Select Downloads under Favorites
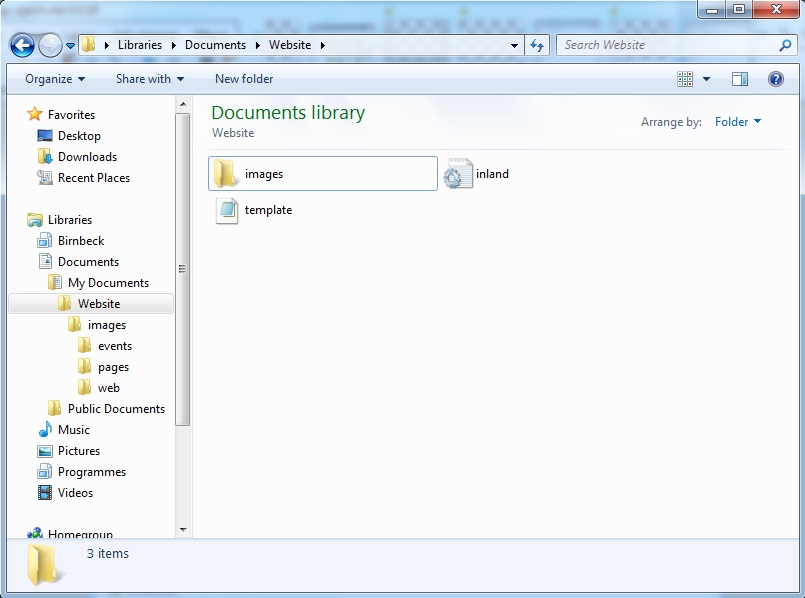Screen dimensions: 805x598 click(x=87, y=157)
